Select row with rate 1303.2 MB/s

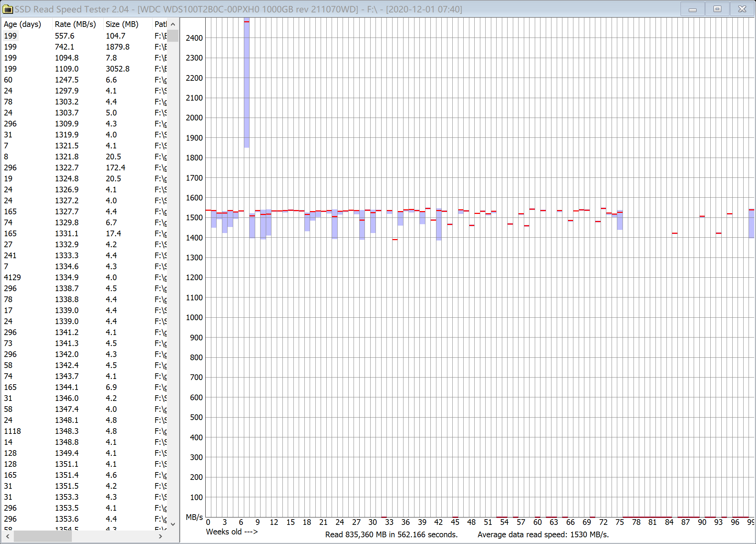(85, 102)
